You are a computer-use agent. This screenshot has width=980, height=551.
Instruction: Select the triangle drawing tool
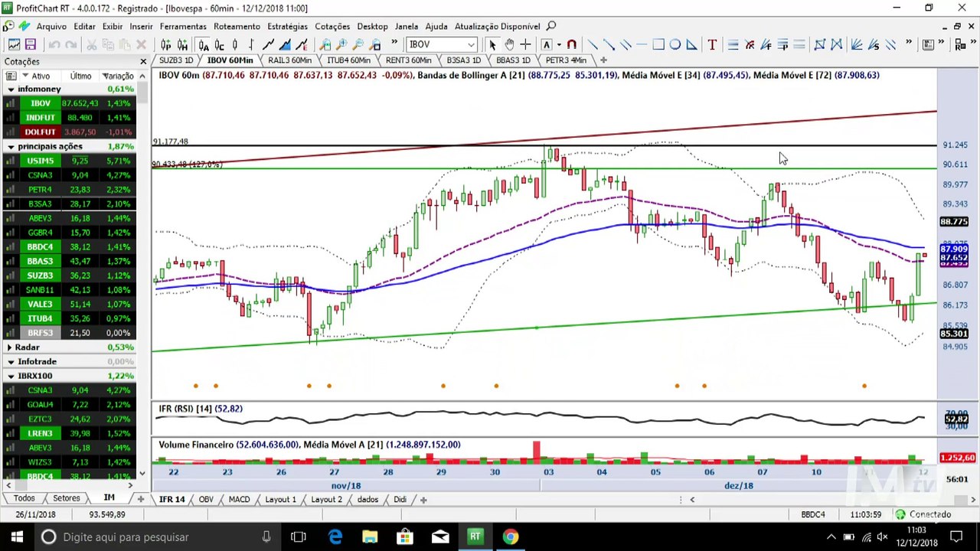(x=691, y=44)
